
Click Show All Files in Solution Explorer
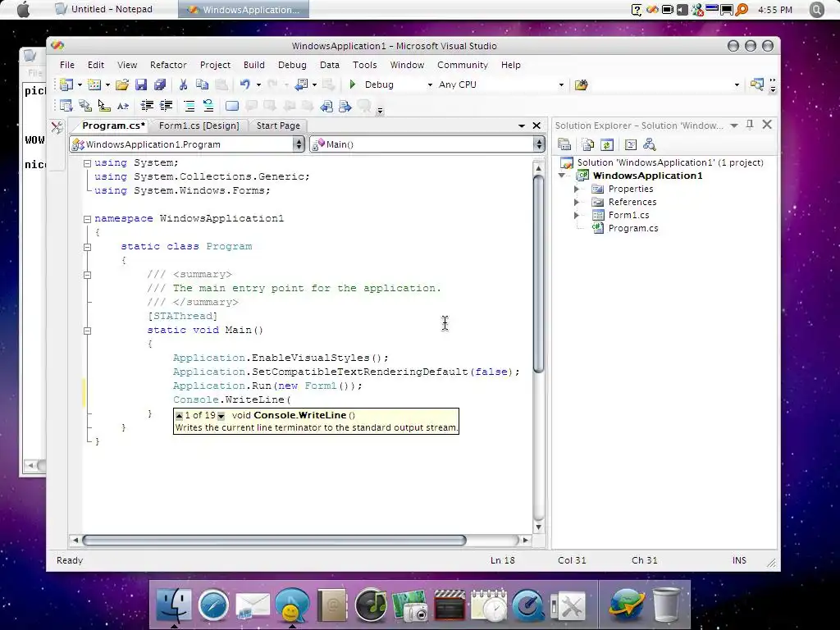point(587,144)
